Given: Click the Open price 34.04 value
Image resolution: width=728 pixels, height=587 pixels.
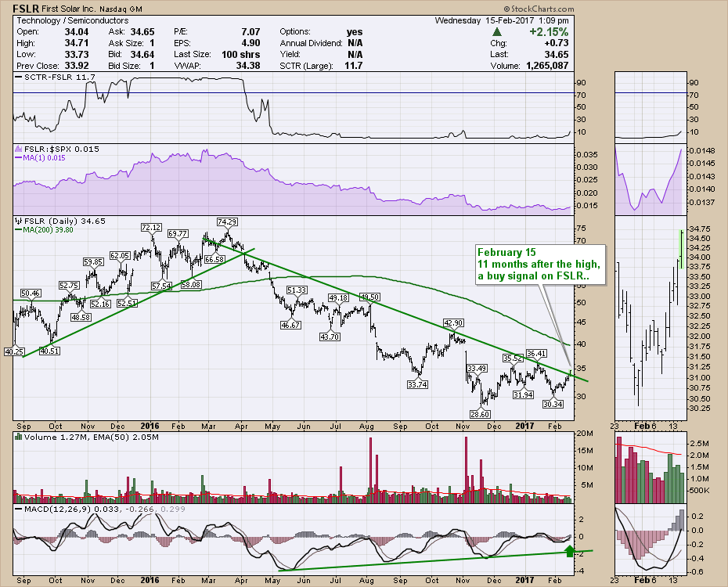Looking at the screenshot, I should [x=77, y=32].
